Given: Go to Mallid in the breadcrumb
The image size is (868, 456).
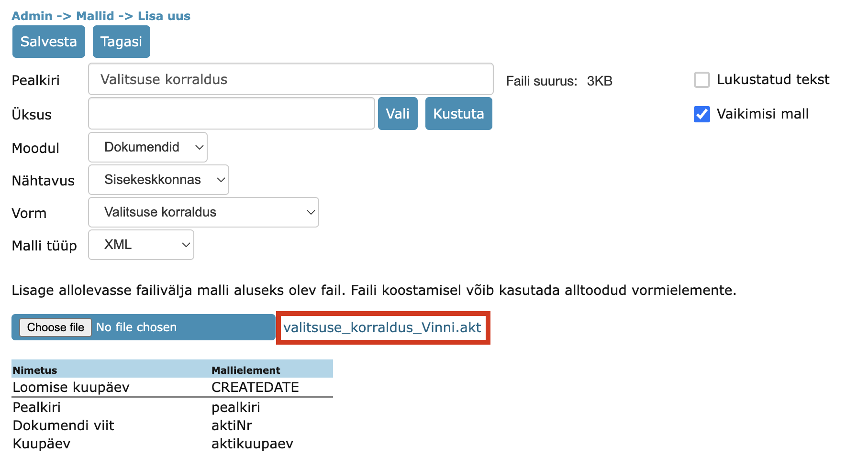Looking at the screenshot, I should (95, 16).
